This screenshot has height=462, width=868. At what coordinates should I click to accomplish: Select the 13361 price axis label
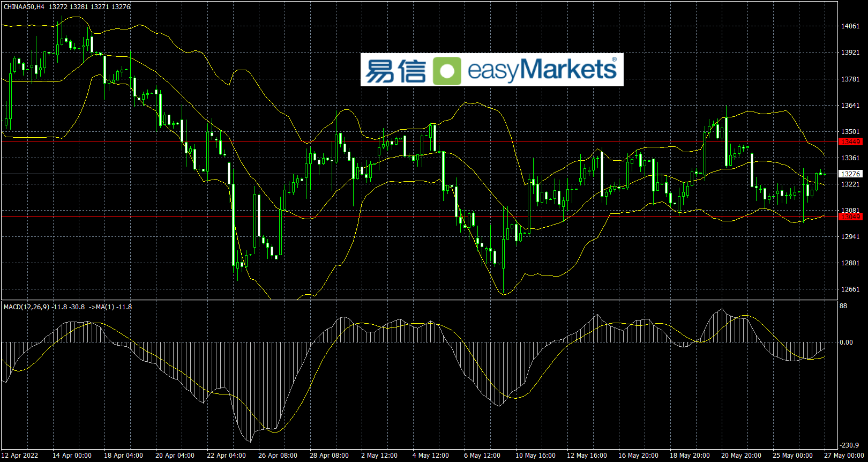850,158
